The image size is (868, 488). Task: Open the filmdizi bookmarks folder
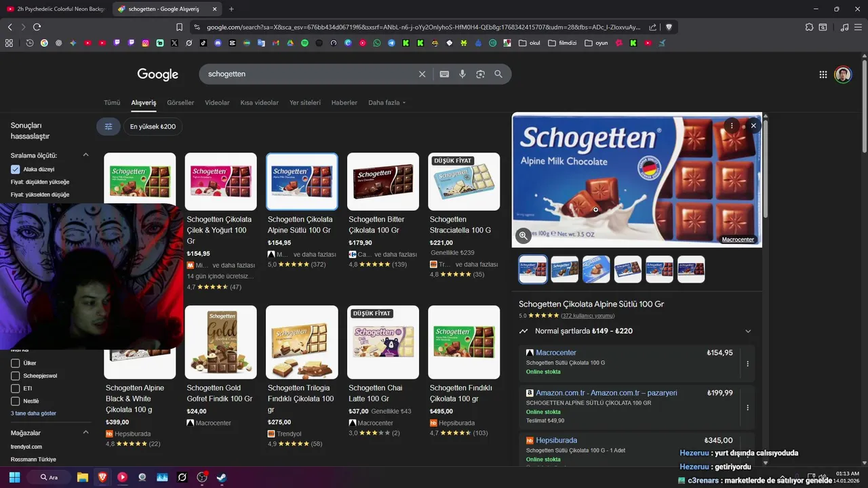pos(562,43)
